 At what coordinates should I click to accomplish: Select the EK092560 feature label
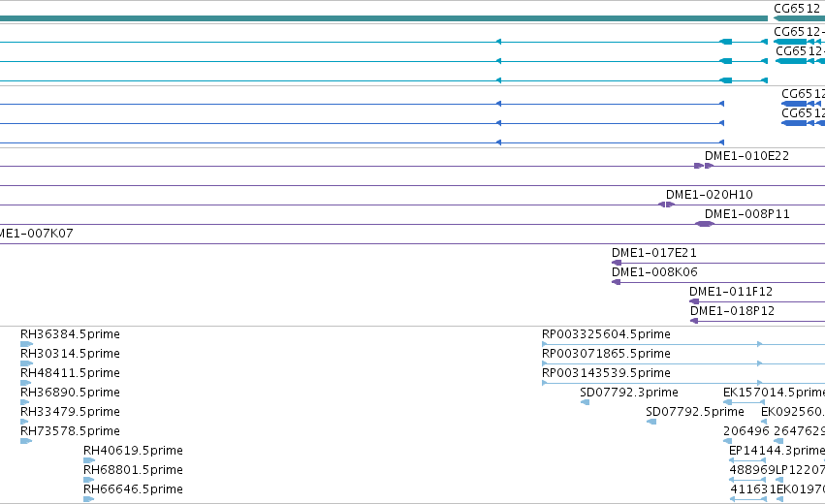point(793,411)
